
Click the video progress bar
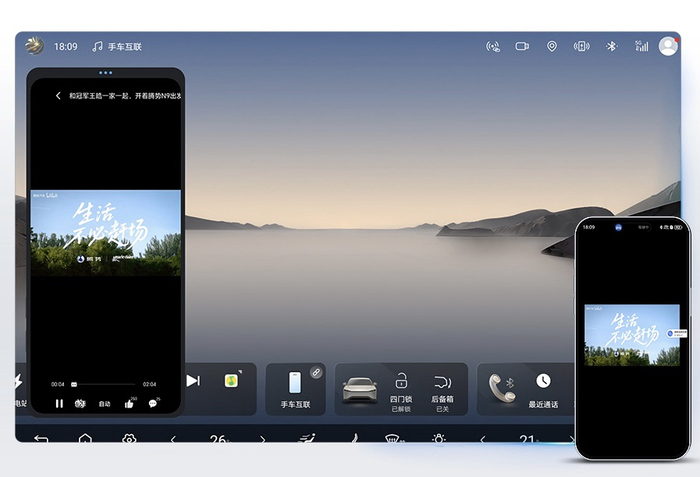coord(103,384)
